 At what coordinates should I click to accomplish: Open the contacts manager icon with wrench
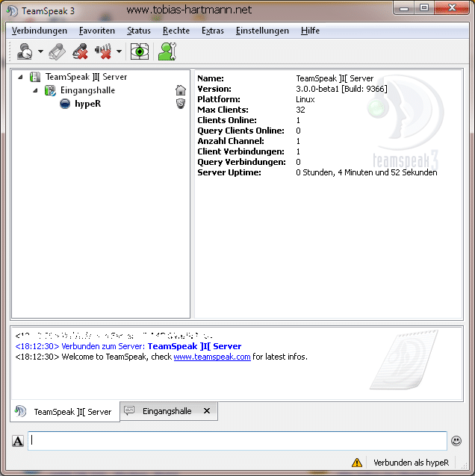pyautogui.click(x=167, y=51)
